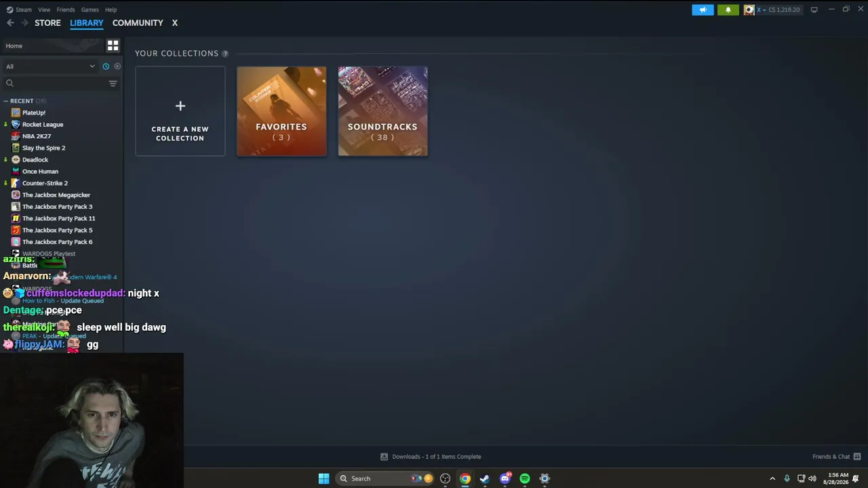
Task: Open Google Chrome from taskbar
Action: click(x=465, y=479)
